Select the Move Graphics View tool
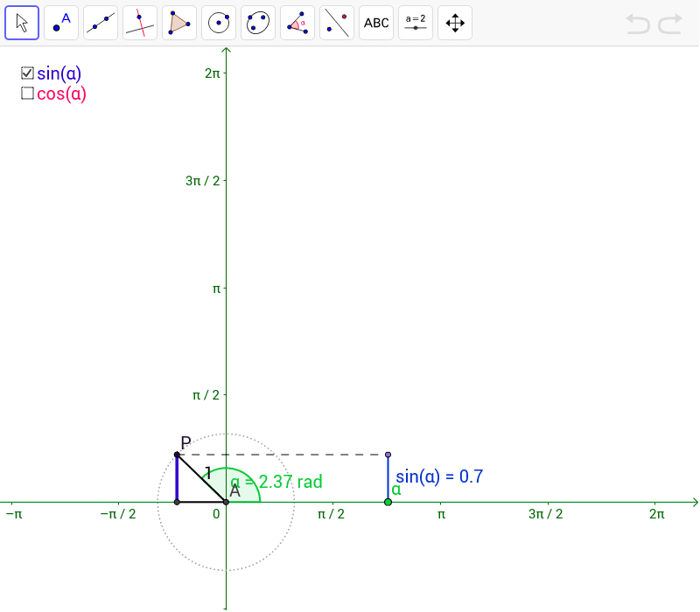Viewport: 700px width, 612px height. click(455, 23)
